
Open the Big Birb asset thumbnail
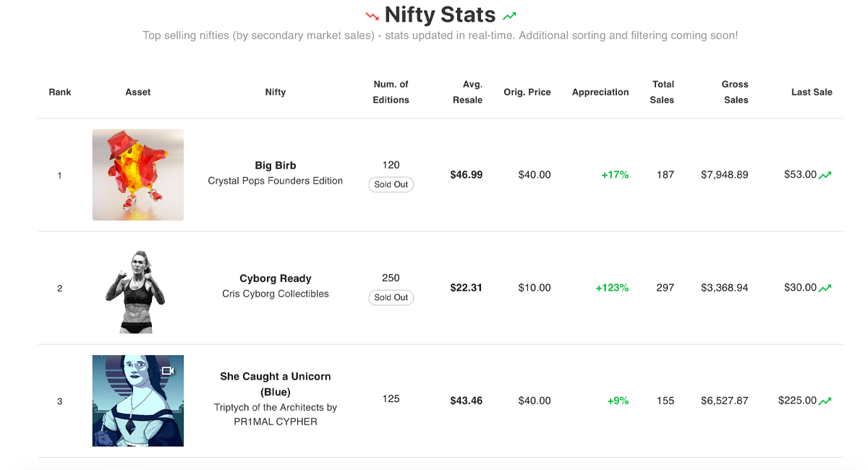tap(138, 174)
